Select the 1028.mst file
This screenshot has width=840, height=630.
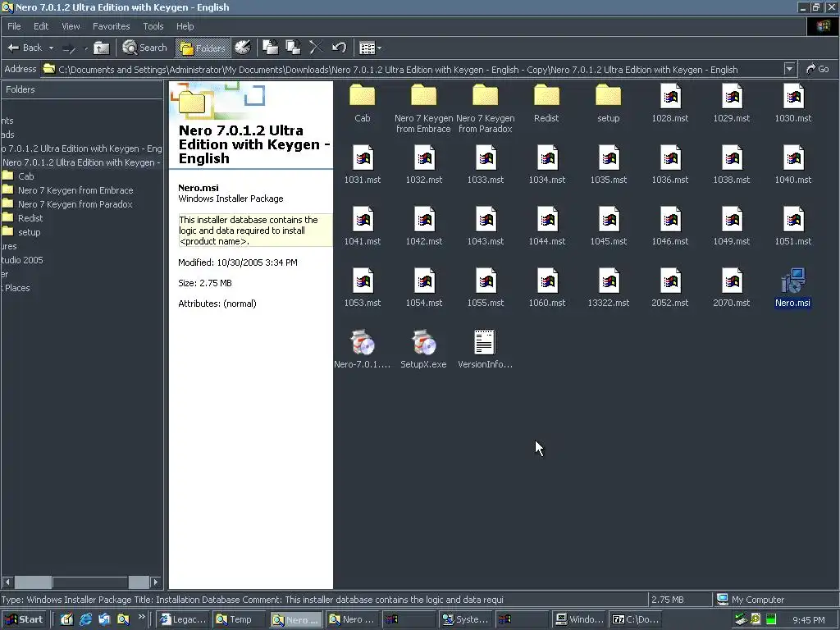click(x=669, y=104)
